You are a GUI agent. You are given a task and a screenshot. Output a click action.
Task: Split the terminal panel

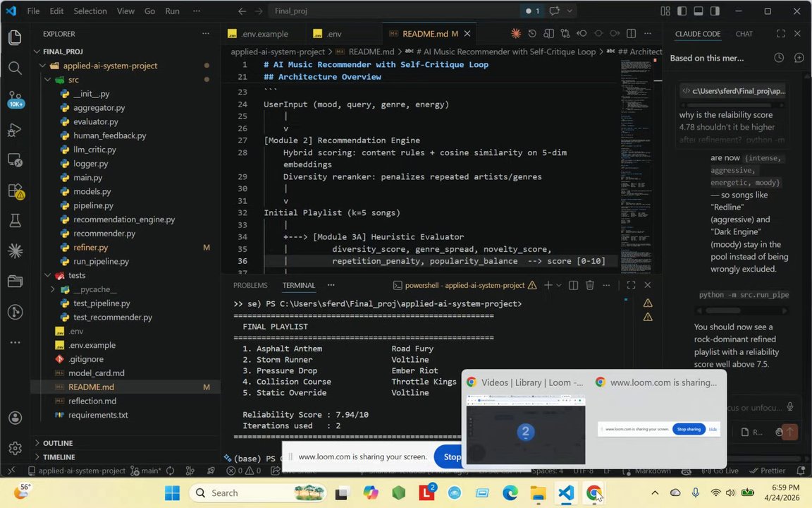coord(573,285)
